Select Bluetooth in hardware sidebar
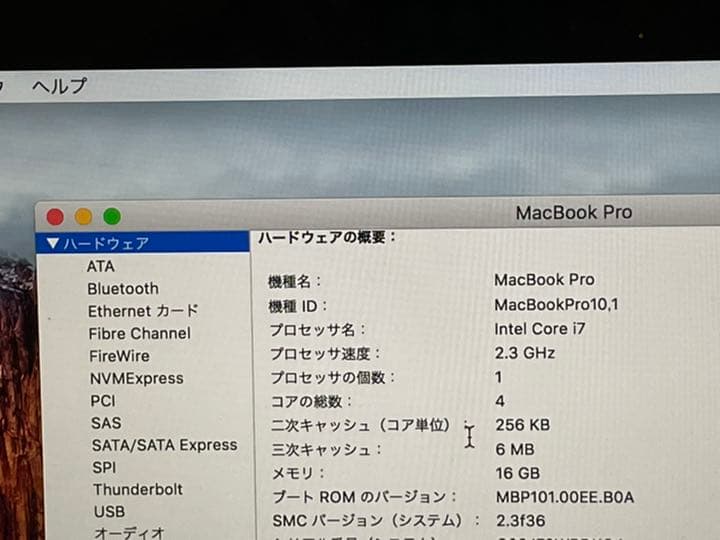This screenshot has height=540, width=720. (123, 289)
